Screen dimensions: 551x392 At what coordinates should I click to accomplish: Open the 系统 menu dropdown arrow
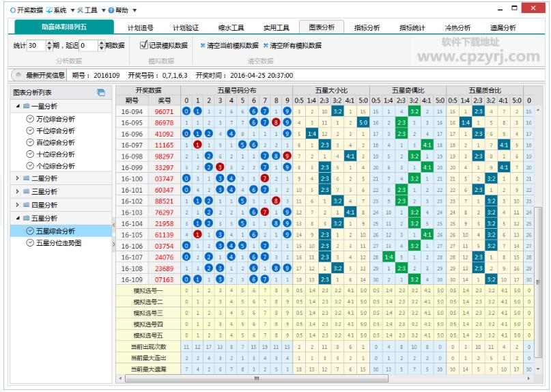[73, 10]
